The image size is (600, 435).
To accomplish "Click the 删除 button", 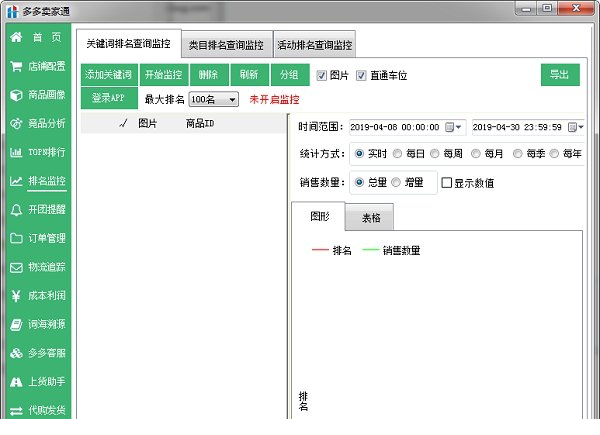I will [x=209, y=75].
